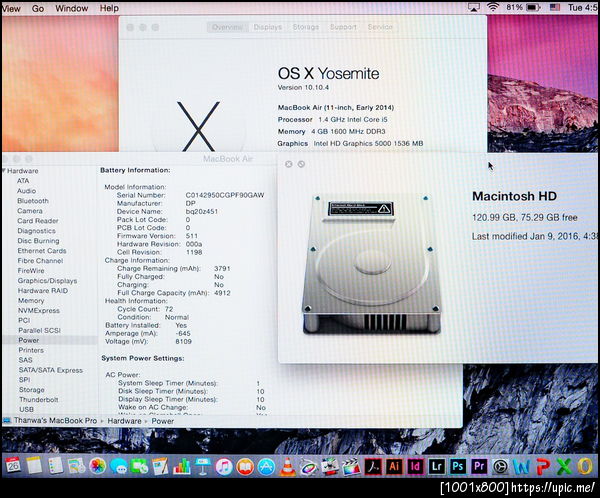Launch Numbers from the Dock
600x498 pixels.
[182, 467]
